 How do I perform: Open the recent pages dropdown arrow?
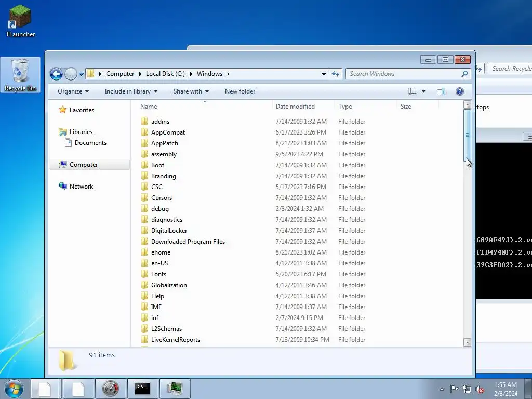coord(82,74)
